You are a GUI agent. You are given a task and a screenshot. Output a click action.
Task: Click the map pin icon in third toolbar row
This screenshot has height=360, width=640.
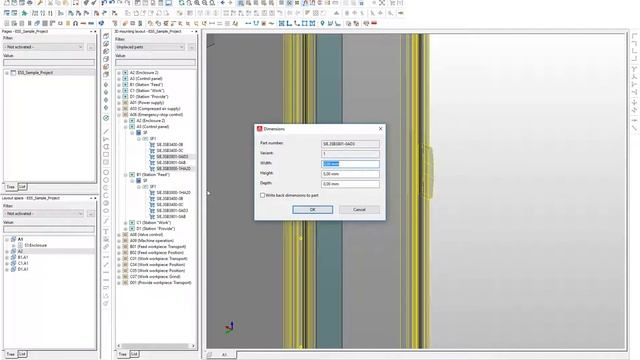tap(322, 23)
